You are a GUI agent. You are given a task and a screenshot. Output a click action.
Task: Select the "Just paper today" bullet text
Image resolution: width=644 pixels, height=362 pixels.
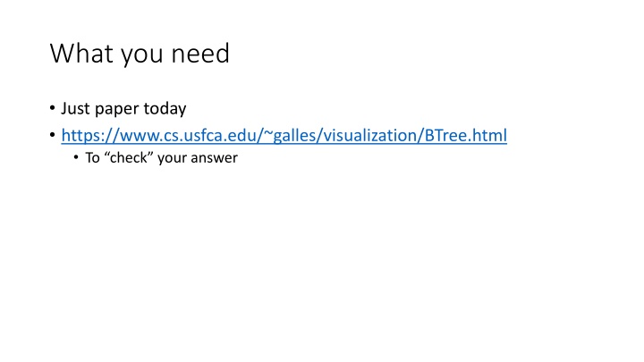tap(123, 109)
